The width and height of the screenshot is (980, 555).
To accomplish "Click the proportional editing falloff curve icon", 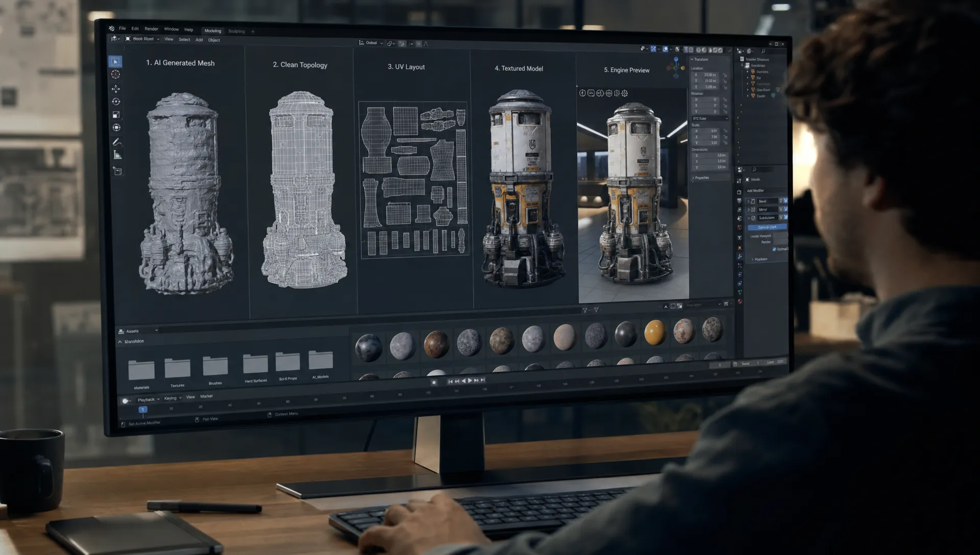I will pos(426,44).
